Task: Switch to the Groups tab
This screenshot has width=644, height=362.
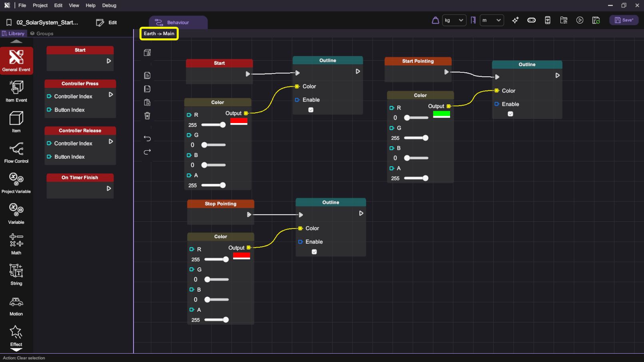Action: [x=42, y=34]
